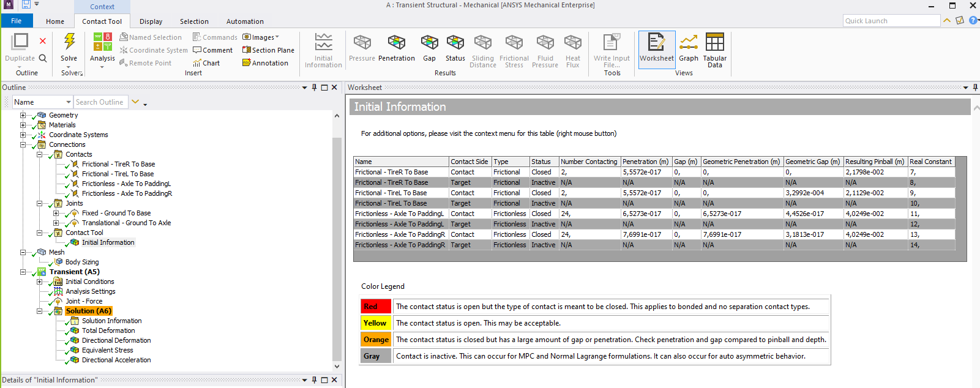This screenshot has height=388, width=980.
Task: Click the Yellow color legend swatch
Action: point(376,323)
